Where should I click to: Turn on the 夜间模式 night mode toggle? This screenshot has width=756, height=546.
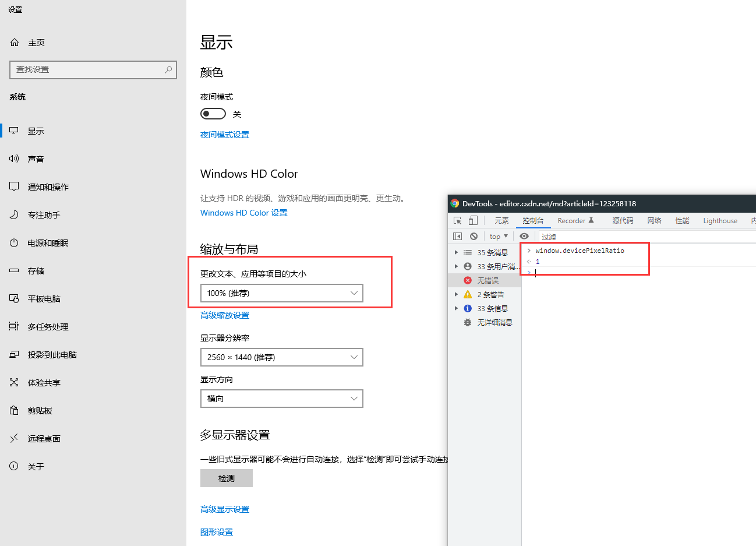click(213, 113)
